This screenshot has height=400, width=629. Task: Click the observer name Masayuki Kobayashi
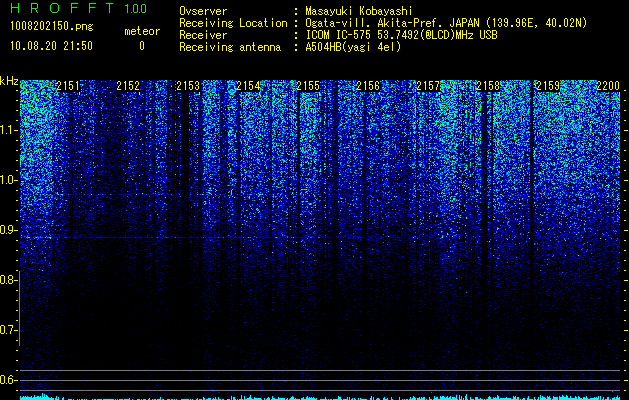[x=359, y=11]
